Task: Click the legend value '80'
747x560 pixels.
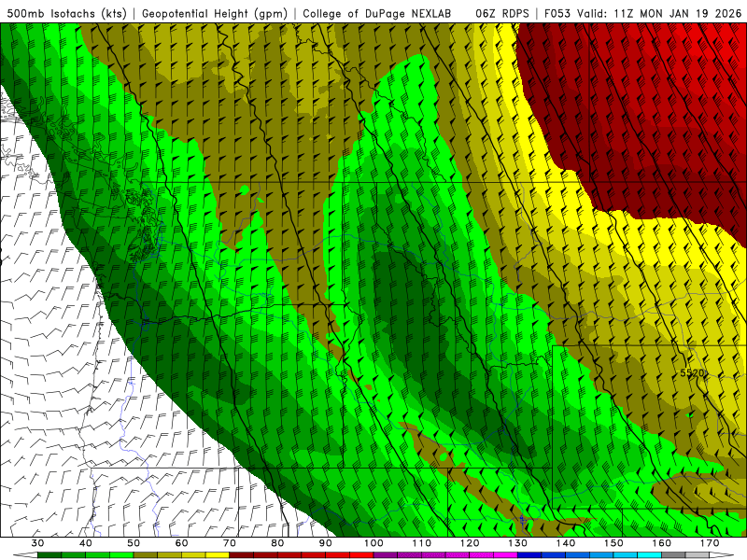Action: tap(277, 543)
